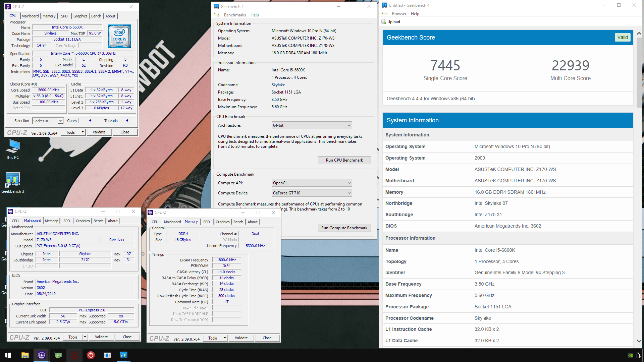The image size is (644, 362).
Task: Click the DRAM Frequency 1800.0 MHz field
Action: click(226, 260)
